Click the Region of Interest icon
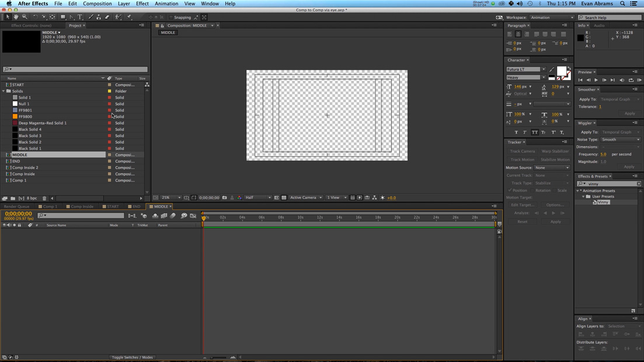Image resolution: width=644 pixels, height=362 pixels. coord(276,198)
